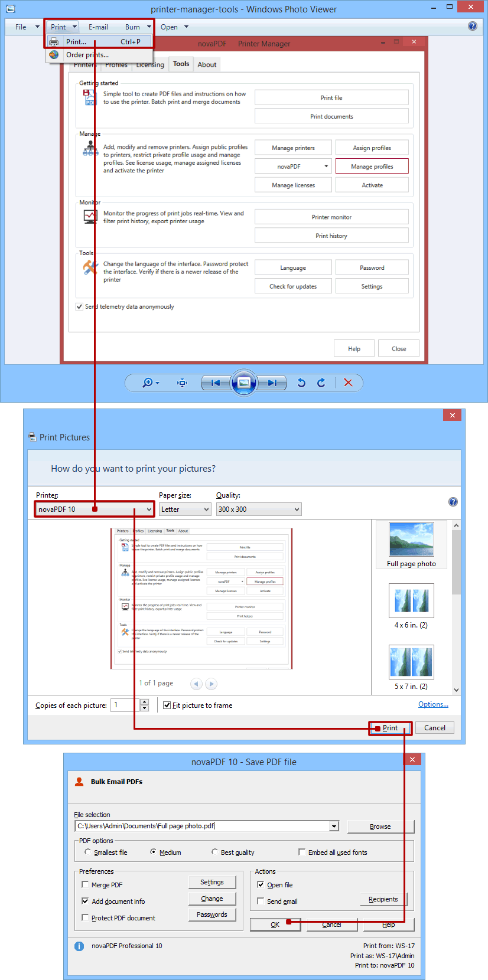
Task: Click the Recipients button
Action: [383, 899]
